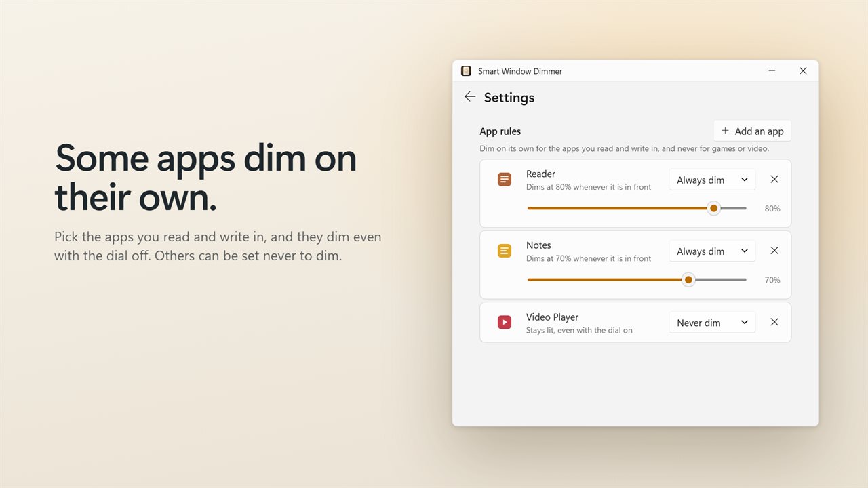
Task: Click 'Stays lit, even with the dial on'
Action: tap(579, 330)
